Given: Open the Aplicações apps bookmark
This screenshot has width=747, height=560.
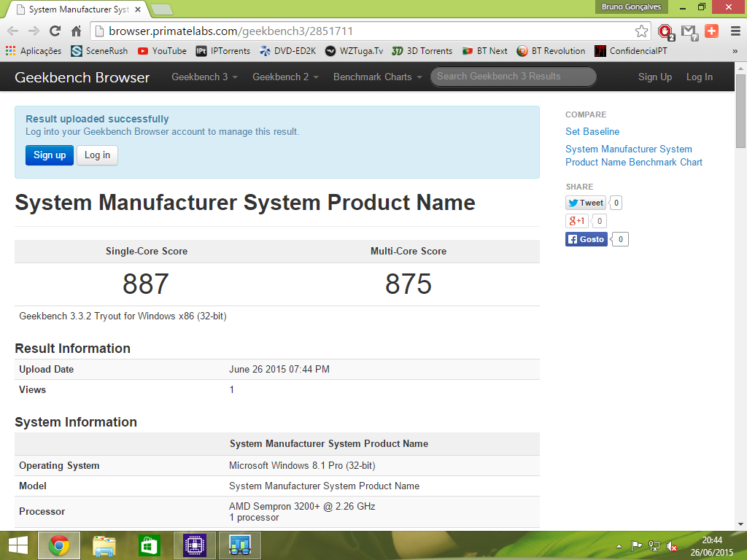Looking at the screenshot, I should point(34,51).
